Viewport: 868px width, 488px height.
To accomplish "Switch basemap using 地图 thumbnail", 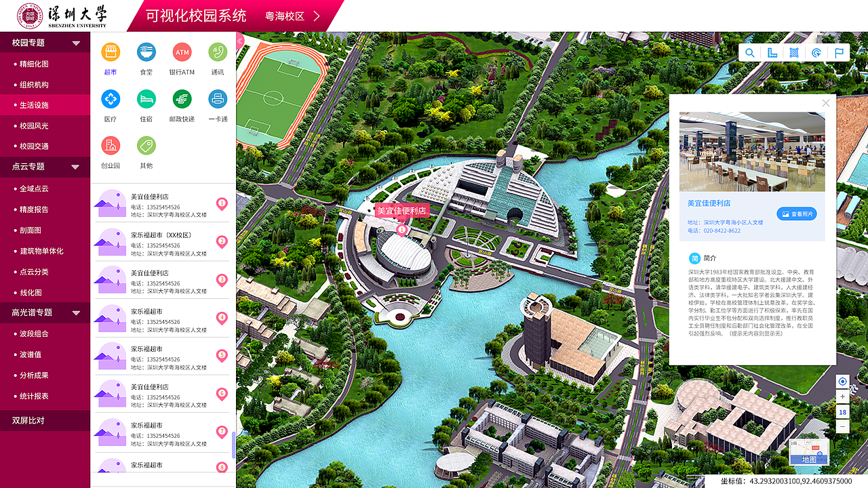I will [810, 452].
